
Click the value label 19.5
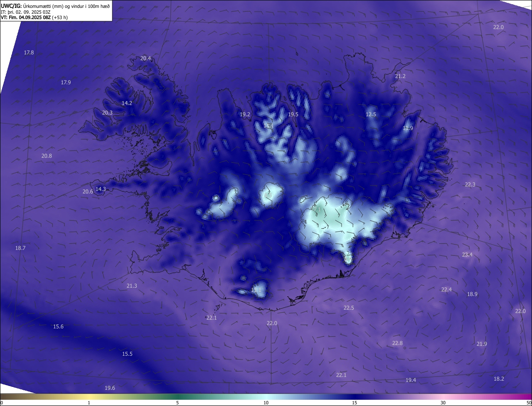(x=293, y=115)
